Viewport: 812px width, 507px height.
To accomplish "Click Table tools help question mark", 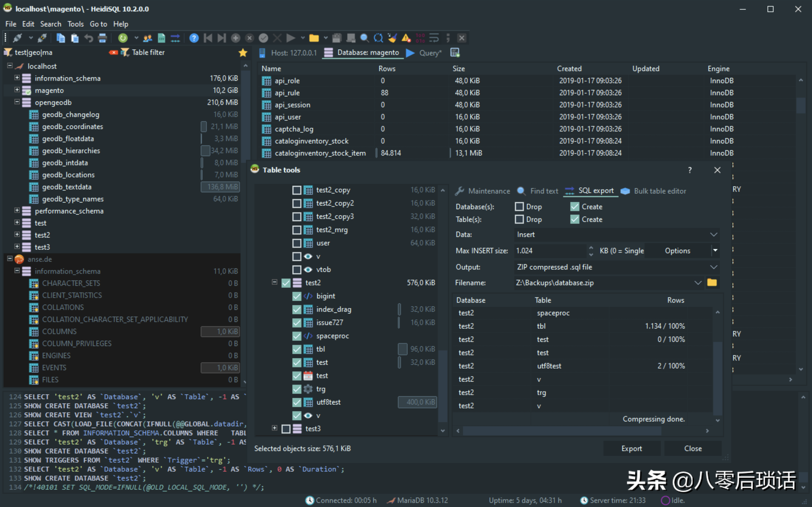I will (x=690, y=170).
